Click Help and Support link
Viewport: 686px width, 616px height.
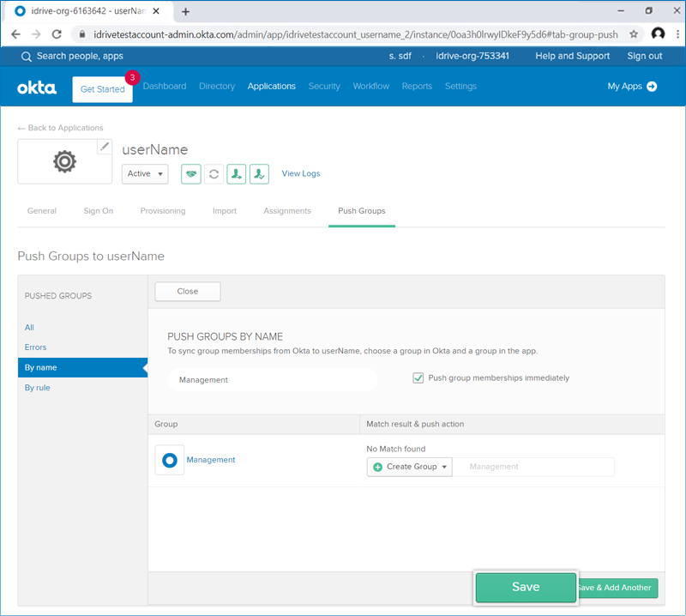tap(572, 56)
